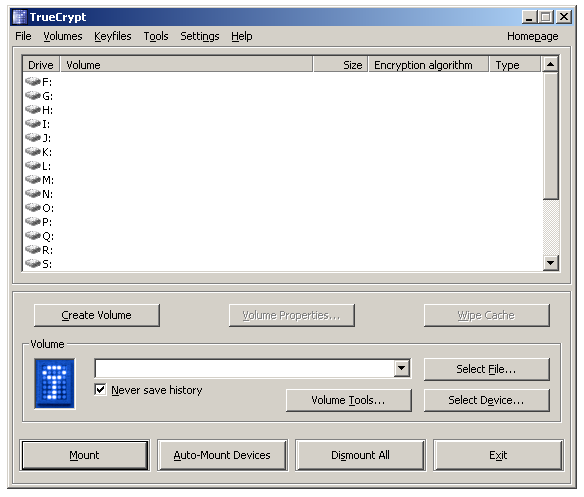Click the drive icon next to I:
584x497 pixels.
tap(33, 124)
